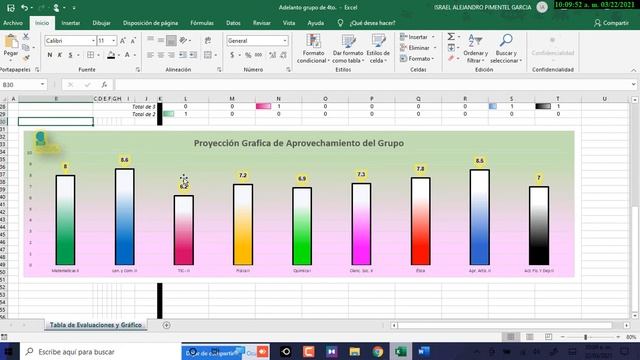Click the comma thousands separator icon
Viewport: 640px width, 360px height.
pyautogui.click(x=258, y=55)
